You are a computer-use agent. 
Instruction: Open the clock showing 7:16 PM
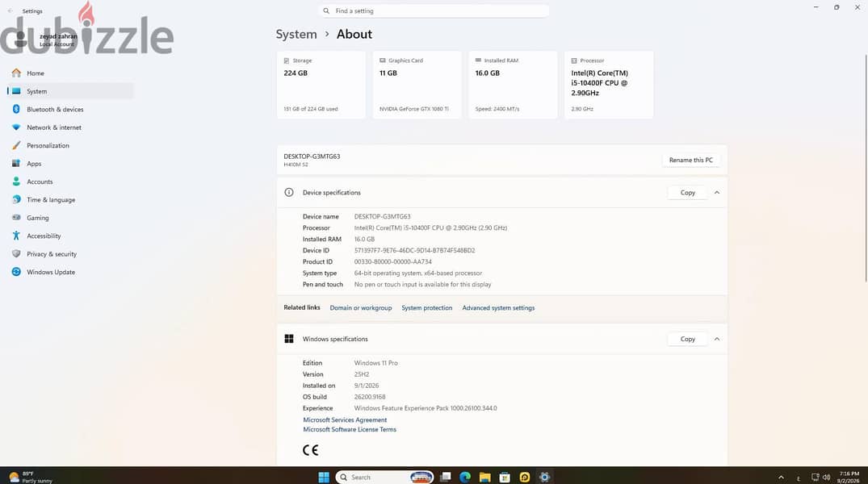tap(849, 477)
